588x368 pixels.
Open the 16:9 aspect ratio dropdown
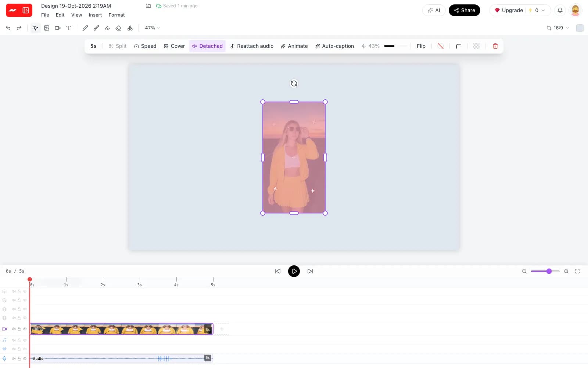pyautogui.click(x=558, y=28)
